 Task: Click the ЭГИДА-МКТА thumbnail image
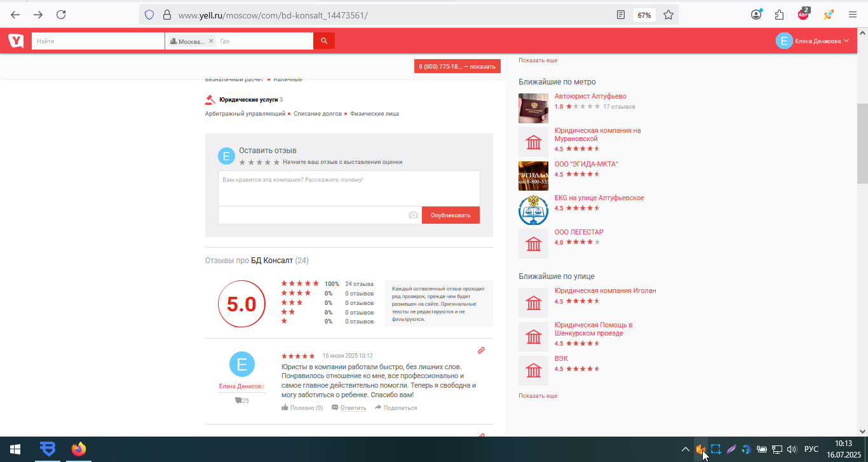coord(533,175)
